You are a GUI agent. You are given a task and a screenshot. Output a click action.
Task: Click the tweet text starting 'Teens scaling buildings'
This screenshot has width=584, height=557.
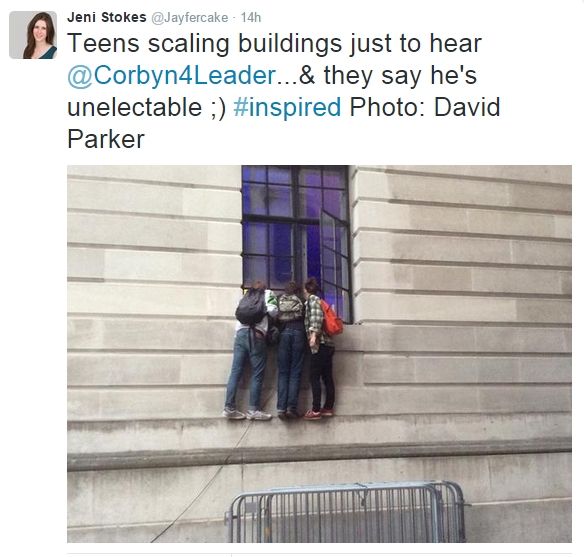point(283,91)
